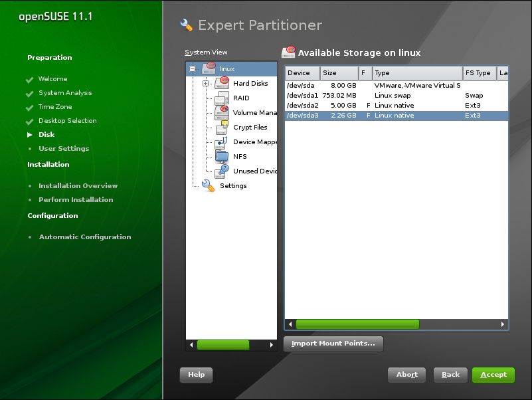Select Crypt Files tree entry
Screen dimensions: 532x400
coord(250,128)
